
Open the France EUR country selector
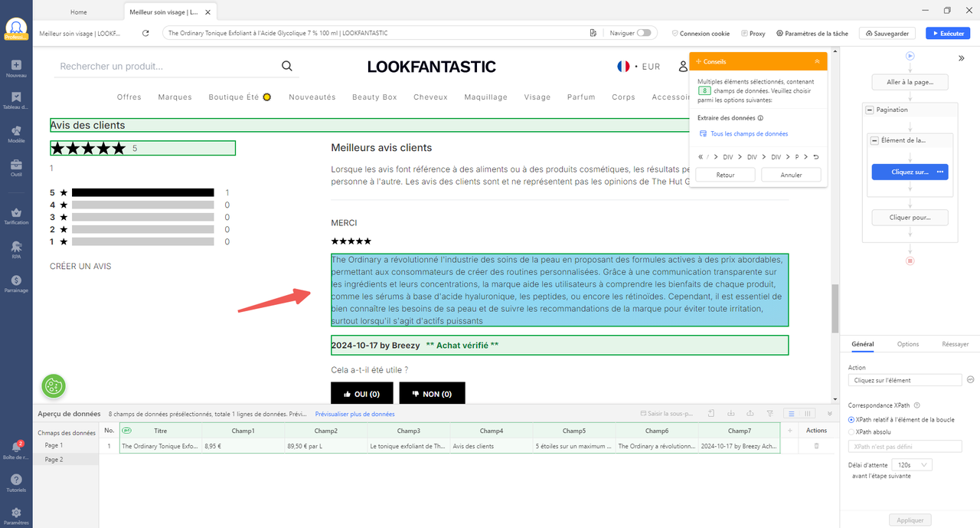point(639,67)
